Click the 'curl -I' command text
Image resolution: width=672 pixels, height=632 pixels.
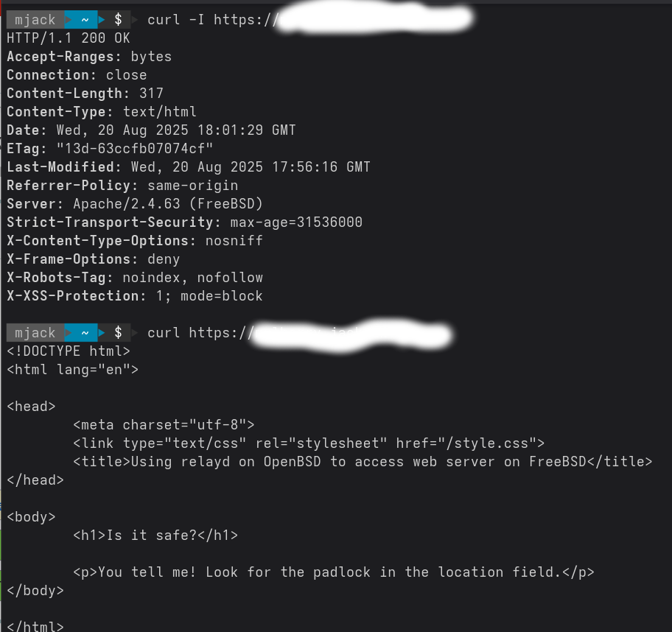point(175,20)
